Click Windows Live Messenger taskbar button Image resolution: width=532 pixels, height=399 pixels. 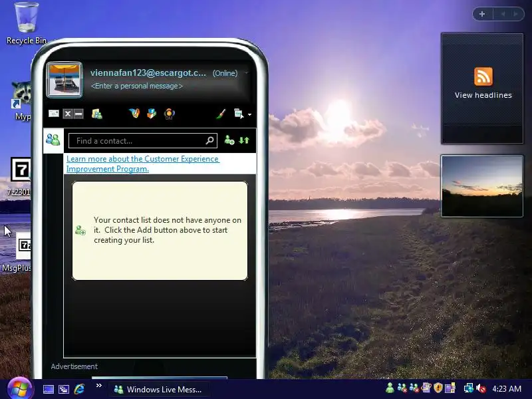point(158,390)
